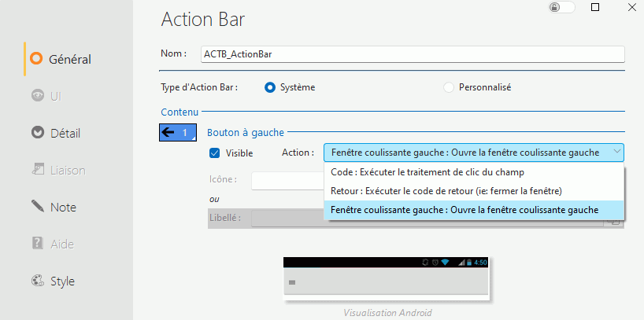Collapse the Action dropdown arrow
Viewport: 644px width, 320px height.
[615, 153]
